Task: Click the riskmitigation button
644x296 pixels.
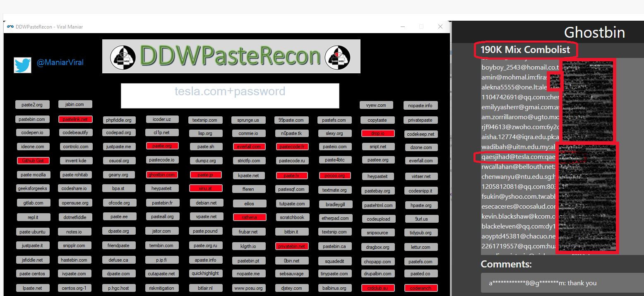Action: pos(162,288)
